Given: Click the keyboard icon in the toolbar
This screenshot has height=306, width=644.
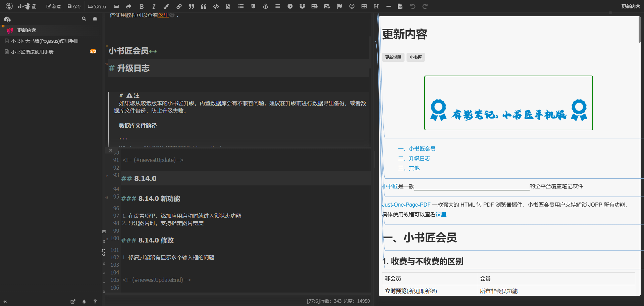Looking at the screenshot, I should [116, 6].
